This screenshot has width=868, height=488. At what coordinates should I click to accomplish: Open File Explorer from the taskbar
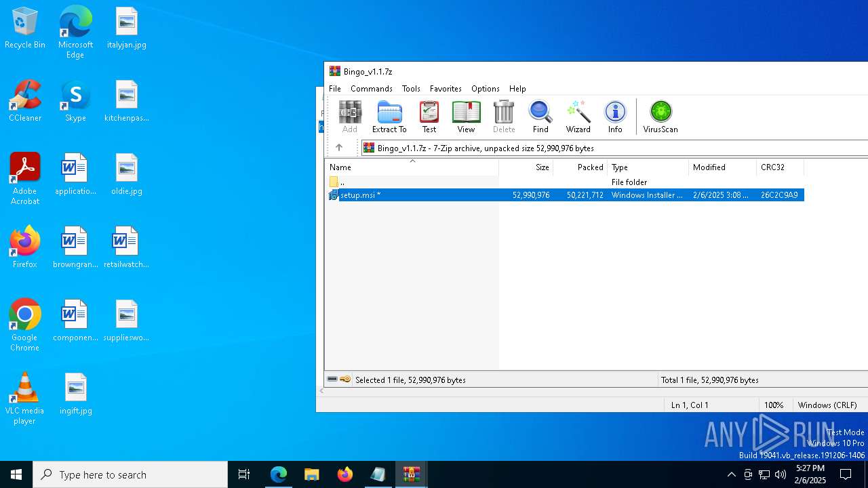[311, 474]
